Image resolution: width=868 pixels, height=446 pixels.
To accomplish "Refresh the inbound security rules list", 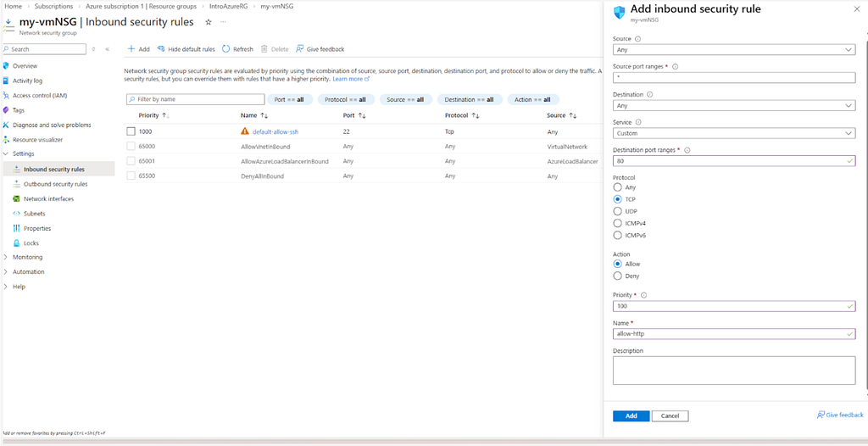I will [237, 49].
